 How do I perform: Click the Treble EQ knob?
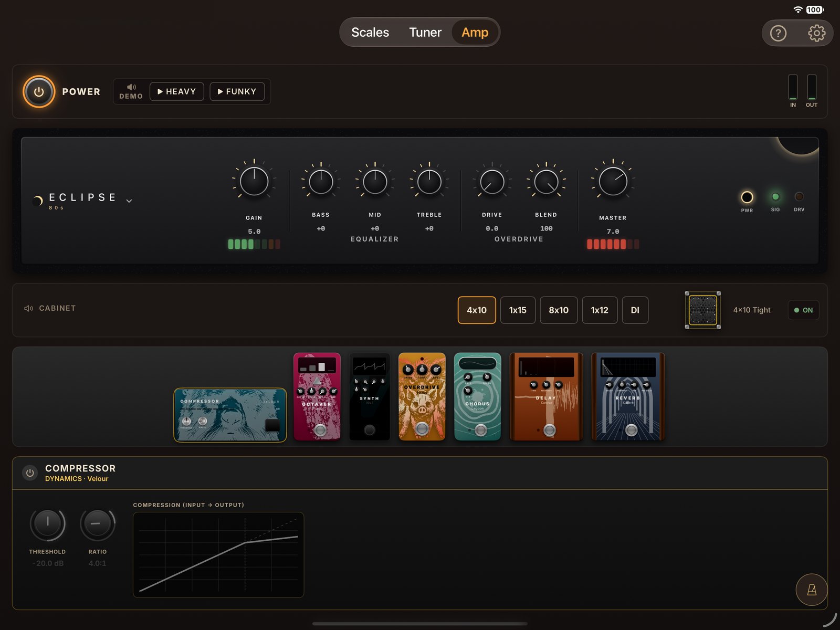pos(429,182)
